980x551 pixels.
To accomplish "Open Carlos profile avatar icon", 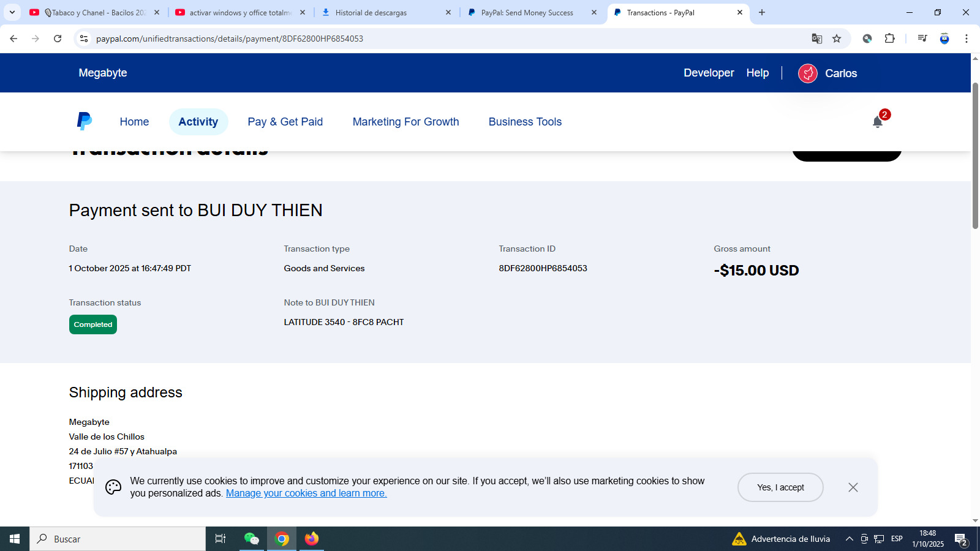I will click(807, 73).
